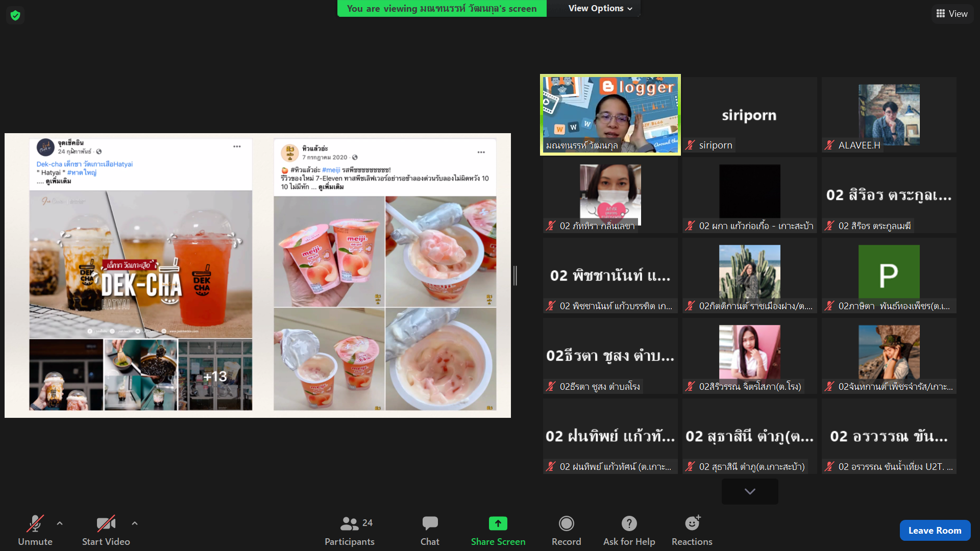Screen dimensions: 980x551
Task: Click the green Share Screen icon
Action: (x=498, y=523)
